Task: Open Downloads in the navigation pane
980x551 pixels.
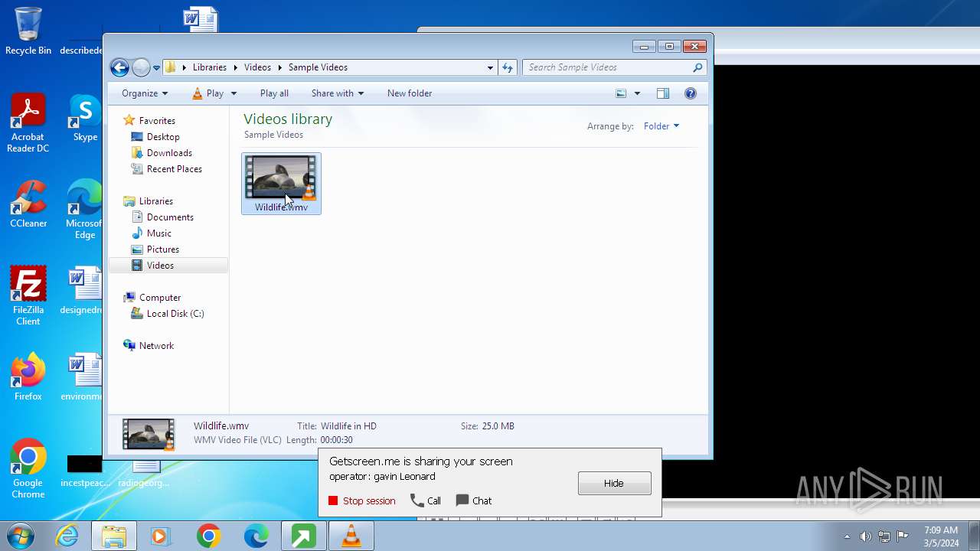Action: pyautogui.click(x=169, y=153)
